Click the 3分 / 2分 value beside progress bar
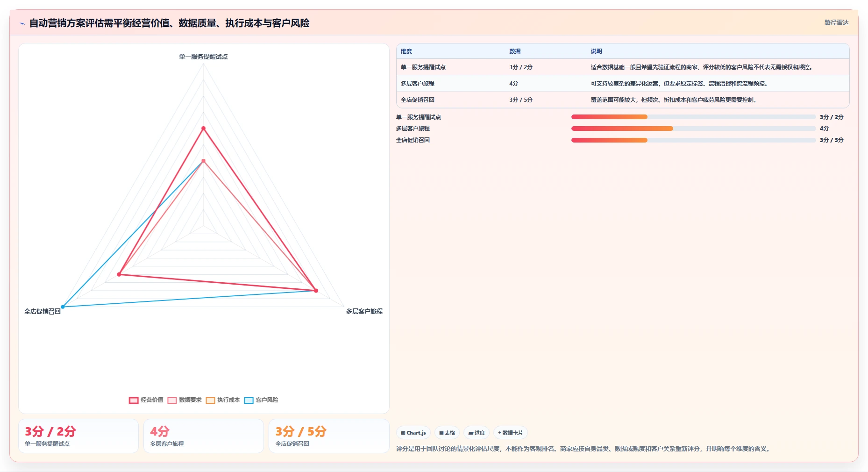The image size is (868, 472). click(x=832, y=117)
